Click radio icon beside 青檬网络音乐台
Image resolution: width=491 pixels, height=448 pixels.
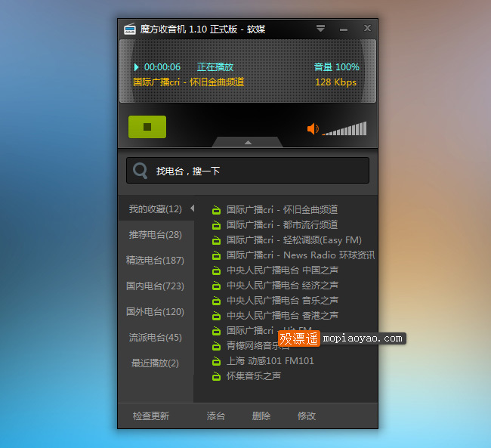point(216,345)
